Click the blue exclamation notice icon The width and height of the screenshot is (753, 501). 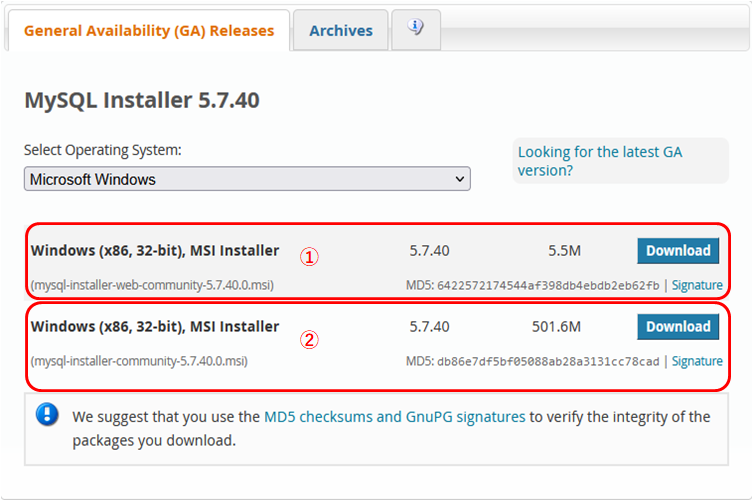[x=47, y=414]
